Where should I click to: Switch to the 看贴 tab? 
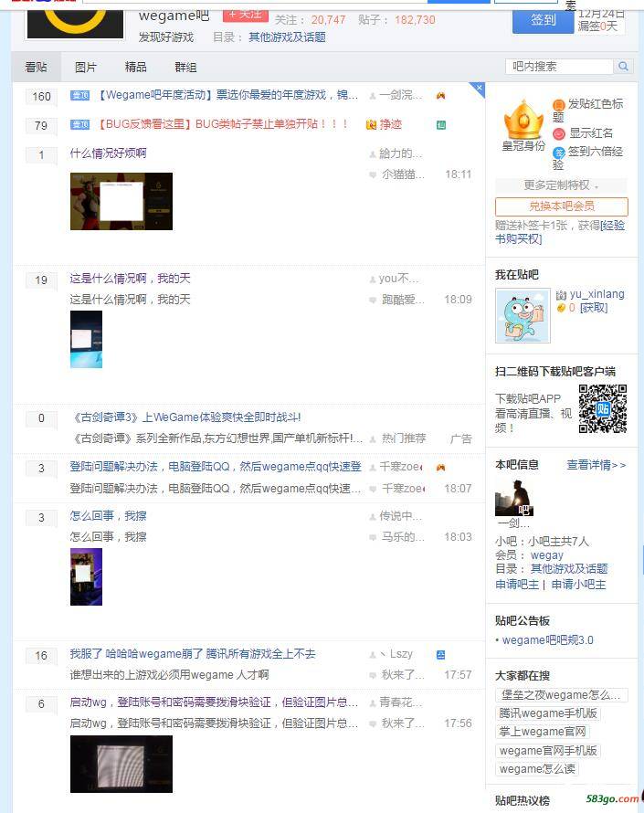pos(36,67)
